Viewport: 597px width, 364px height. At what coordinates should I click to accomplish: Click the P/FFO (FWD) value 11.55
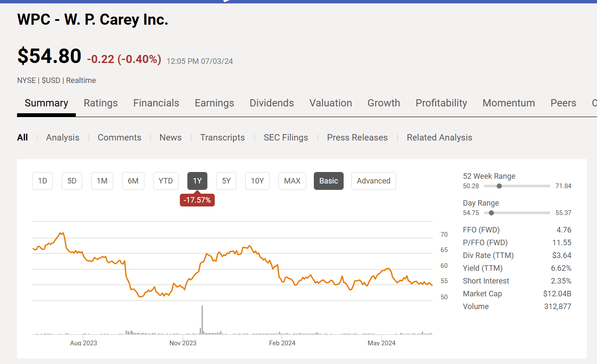[562, 243]
